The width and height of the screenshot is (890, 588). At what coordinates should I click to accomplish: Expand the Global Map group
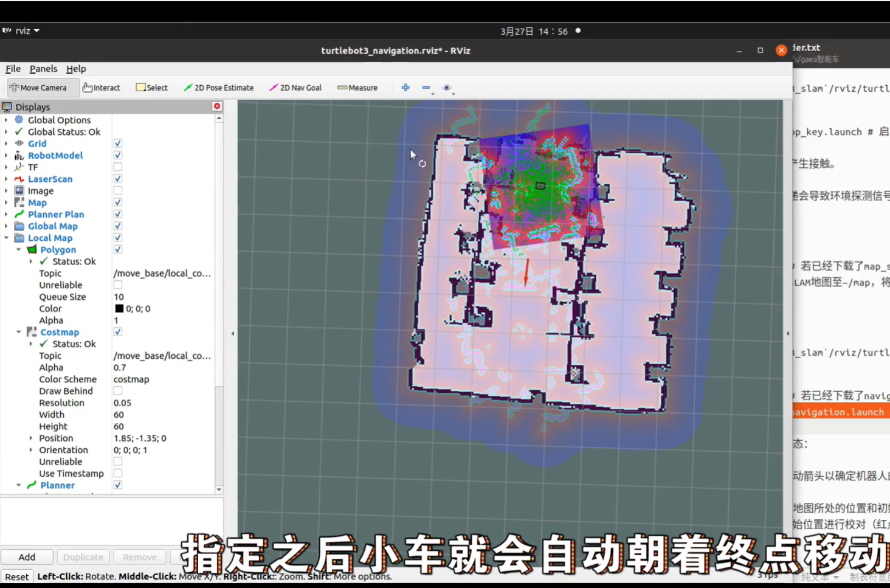click(7, 226)
